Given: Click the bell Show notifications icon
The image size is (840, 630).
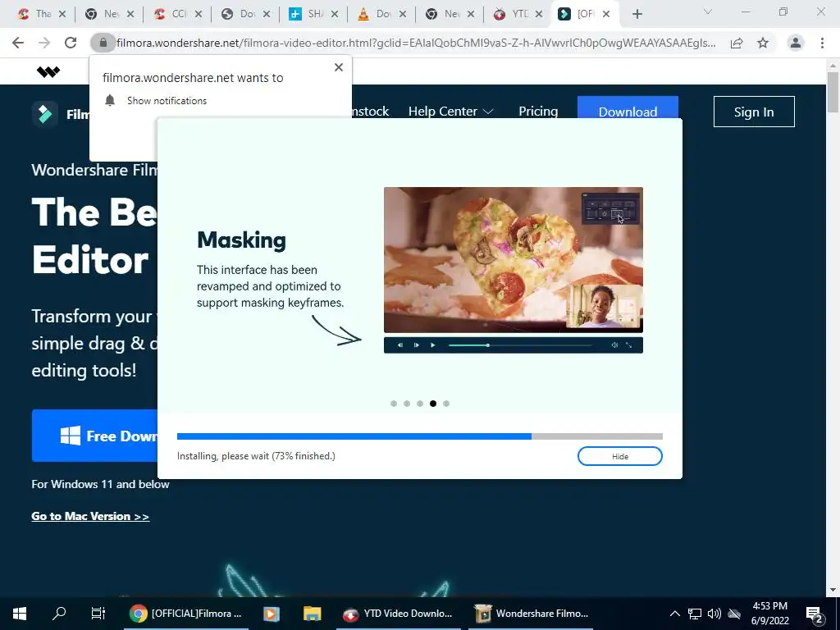Looking at the screenshot, I should coord(110,100).
